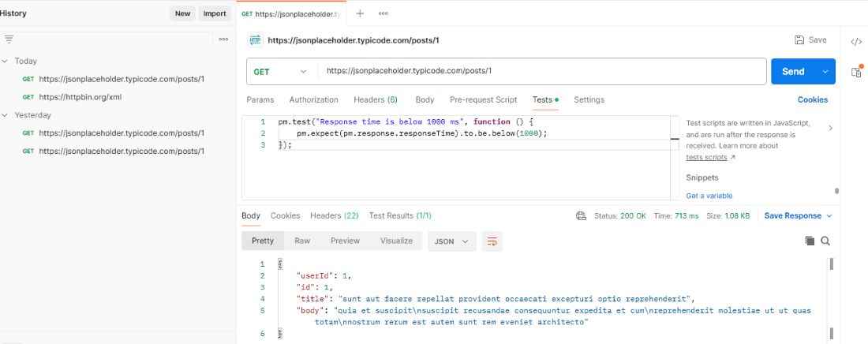Click the snippets panel scrollbar thumb

(836, 191)
